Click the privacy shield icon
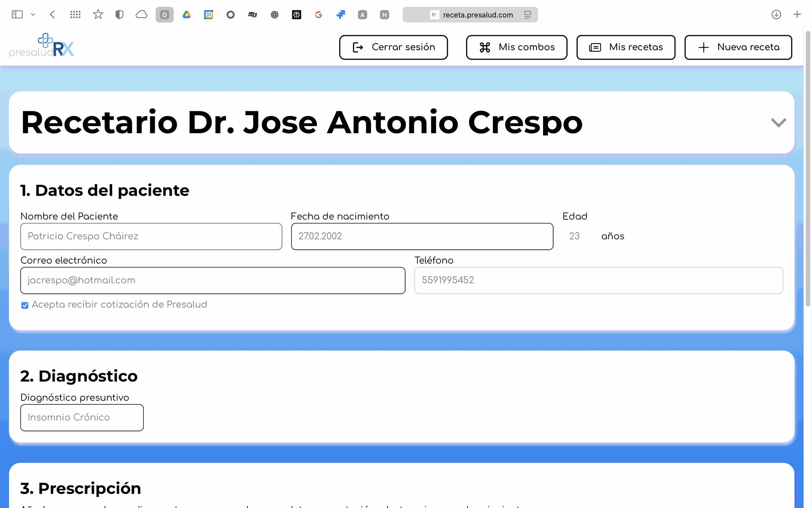This screenshot has height=508, width=812. click(119, 15)
